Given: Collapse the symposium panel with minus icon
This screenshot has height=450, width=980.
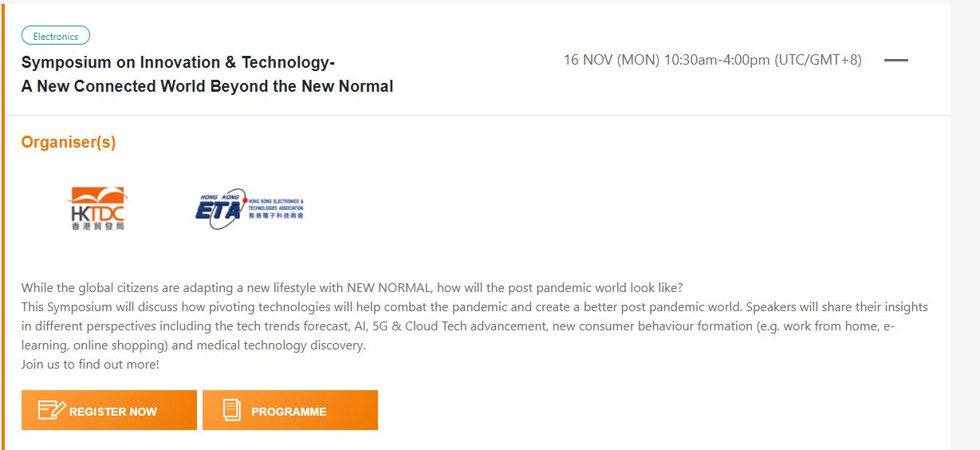Looking at the screenshot, I should pos(896,60).
